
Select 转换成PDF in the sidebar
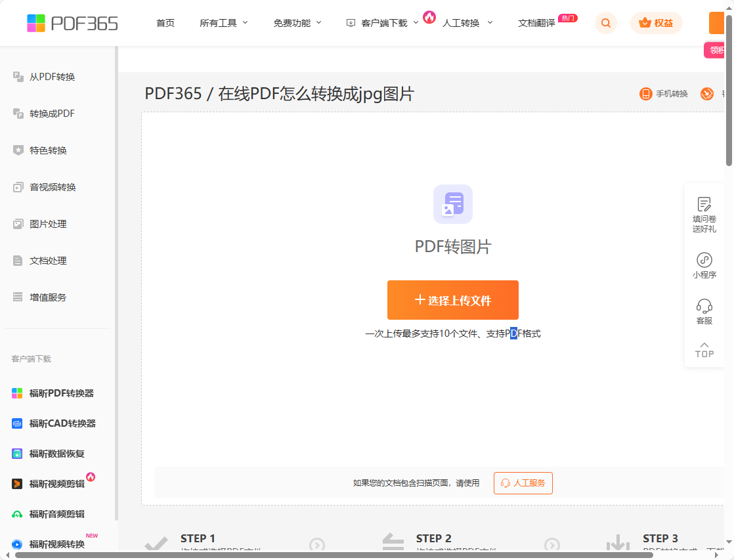pyautogui.click(x=52, y=114)
